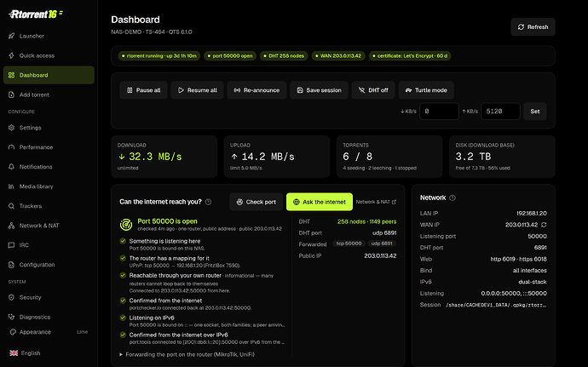Screen dimensions: 588x367
Task: Select the Dashboard sidebar item
Action: click(49, 75)
